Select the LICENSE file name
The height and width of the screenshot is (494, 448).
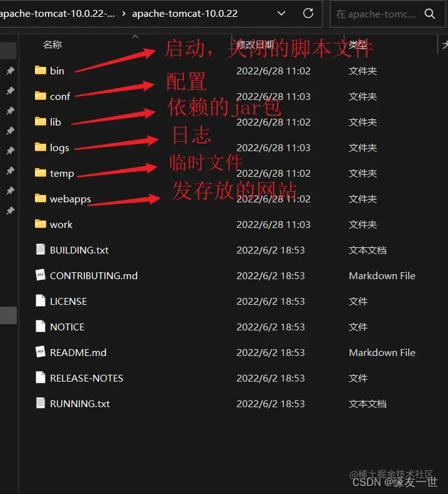[x=68, y=302]
